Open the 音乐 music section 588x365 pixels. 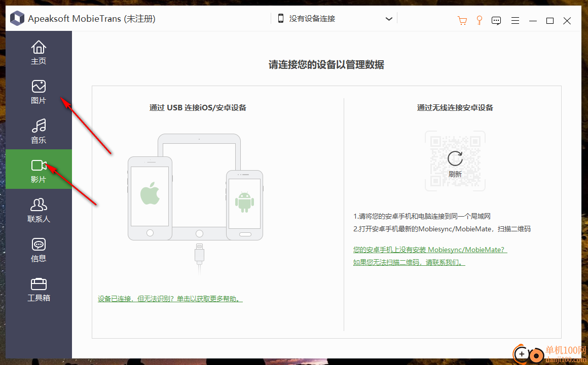coord(39,132)
